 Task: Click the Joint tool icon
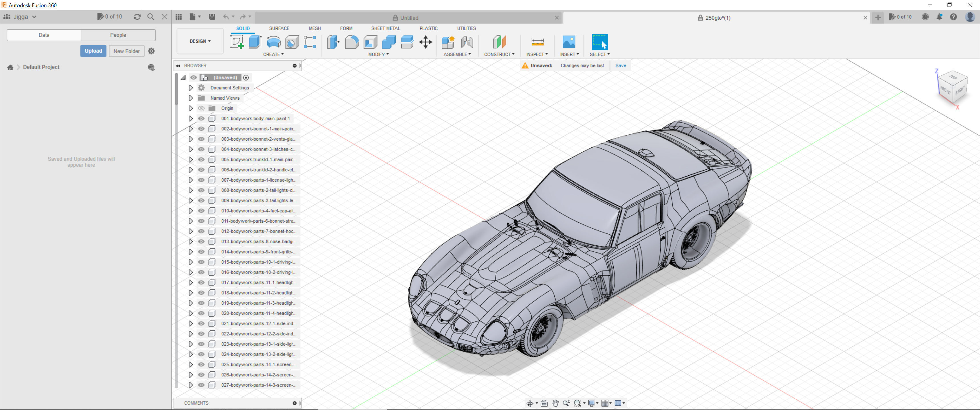[x=467, y=42]
